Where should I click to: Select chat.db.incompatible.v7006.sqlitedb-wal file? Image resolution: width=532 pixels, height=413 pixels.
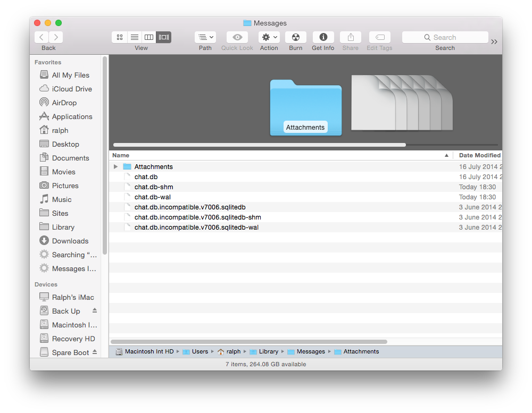pyautogui.click(x=305, y=227)
